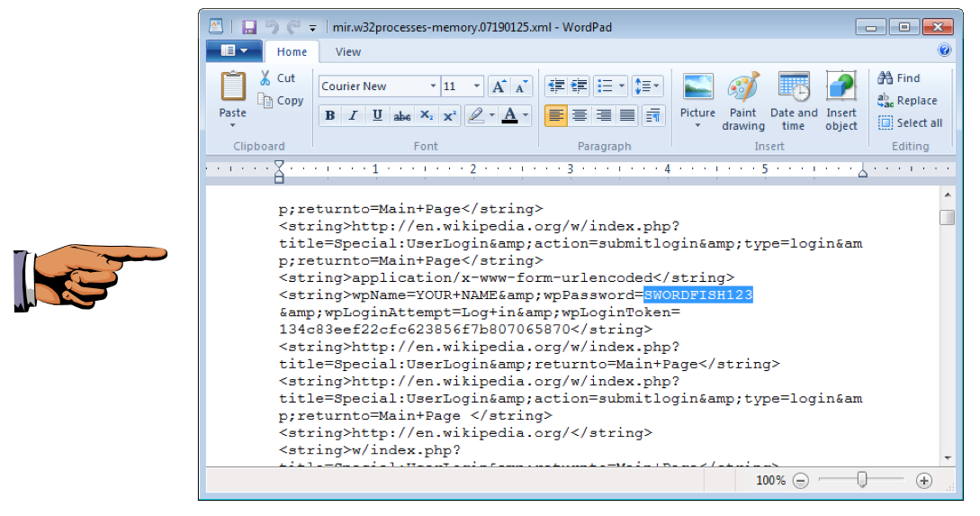
Task: Click the 100% zoom level text
Action: (x=770, y=480)
